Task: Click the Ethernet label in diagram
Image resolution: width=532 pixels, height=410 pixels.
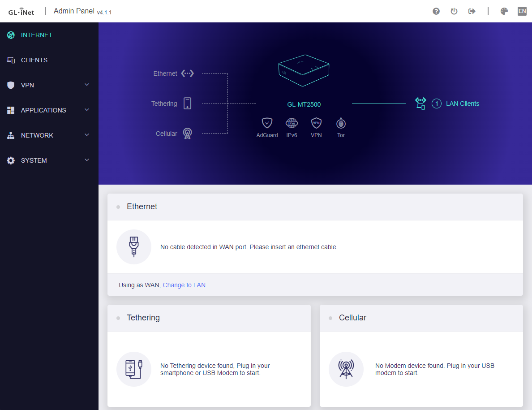Action: (x=165, y=73)
